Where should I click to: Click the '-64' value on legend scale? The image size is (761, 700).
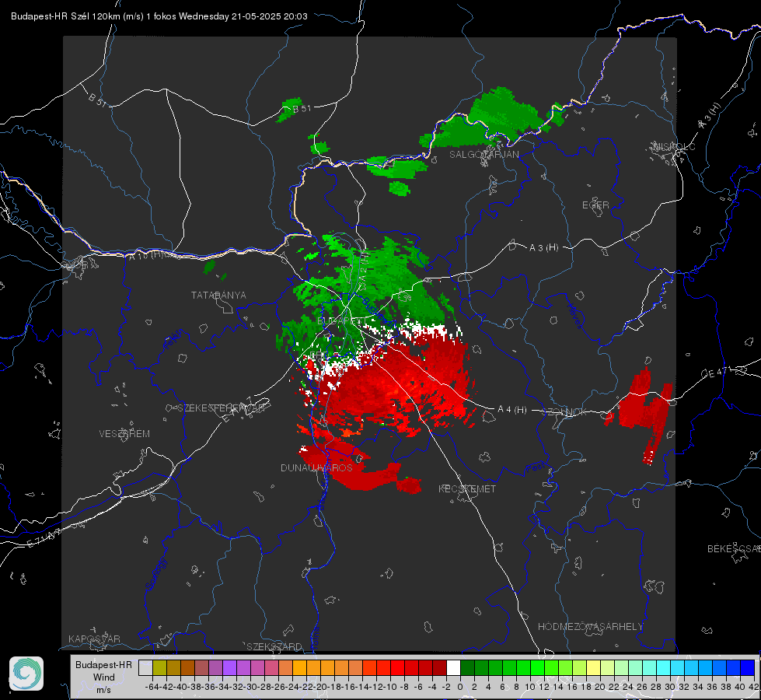152,687
